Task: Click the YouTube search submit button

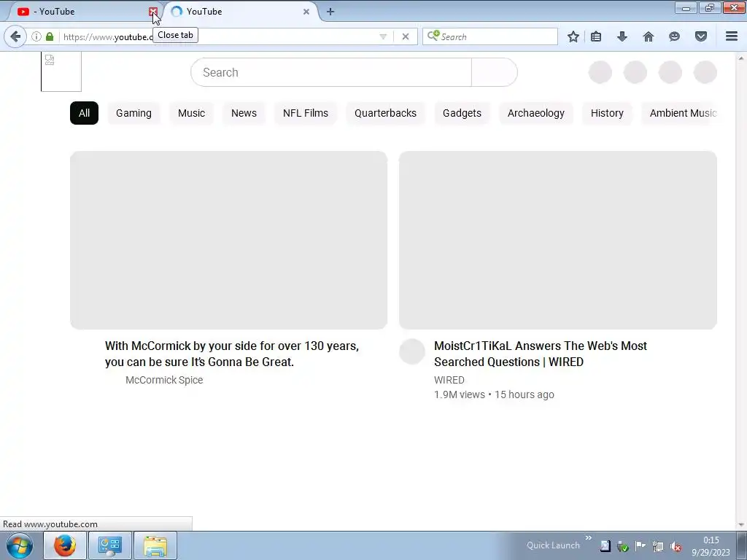Action: 494,72
